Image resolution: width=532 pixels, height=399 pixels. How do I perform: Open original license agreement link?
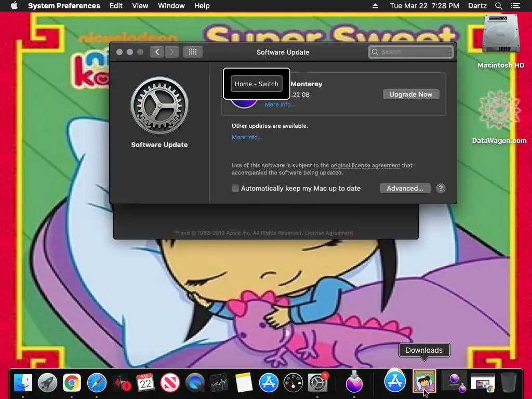365,165
